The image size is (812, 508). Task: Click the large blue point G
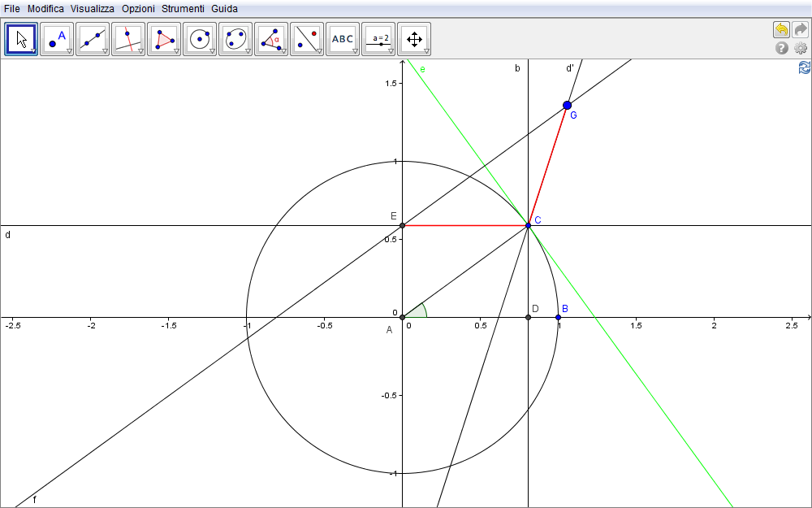567,105
